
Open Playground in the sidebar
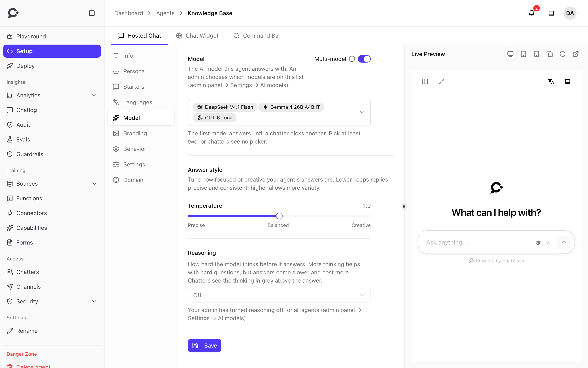click(52, 37)
